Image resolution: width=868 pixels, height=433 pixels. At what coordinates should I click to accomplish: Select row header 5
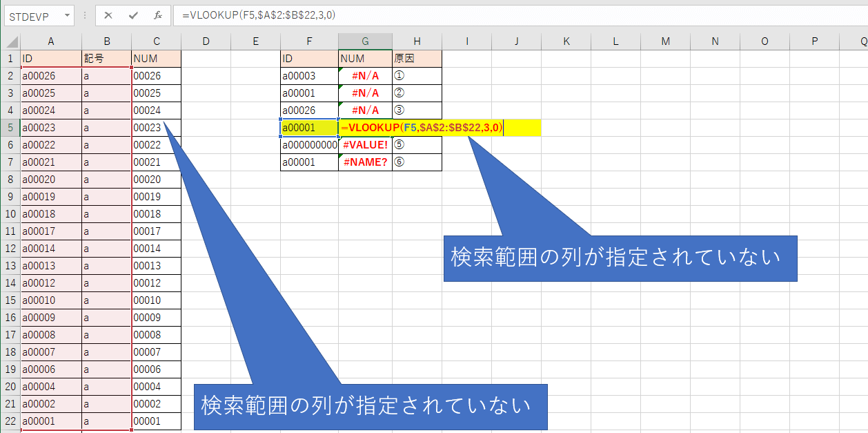(x=9, y=128)
